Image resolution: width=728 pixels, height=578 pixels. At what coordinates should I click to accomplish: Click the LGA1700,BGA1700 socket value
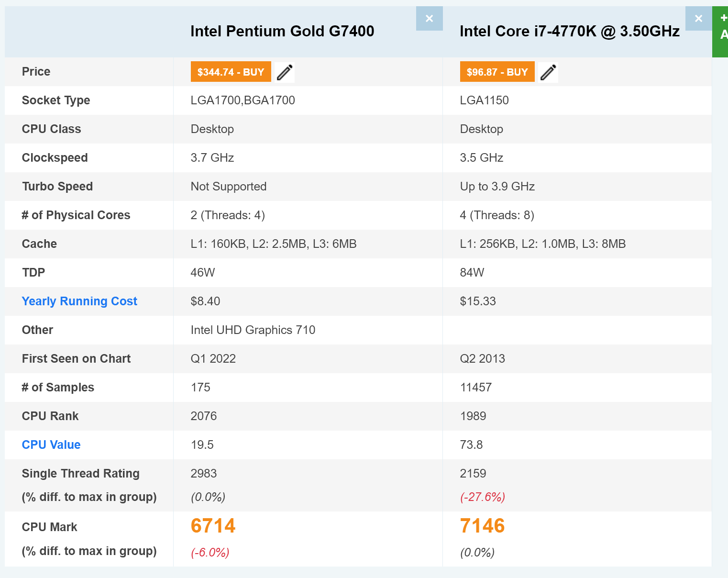click(243, 100)
